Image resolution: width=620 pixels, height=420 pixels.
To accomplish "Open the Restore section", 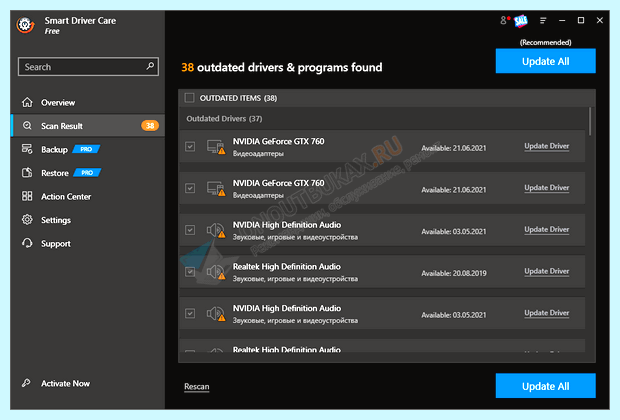I will pos(88,173).
